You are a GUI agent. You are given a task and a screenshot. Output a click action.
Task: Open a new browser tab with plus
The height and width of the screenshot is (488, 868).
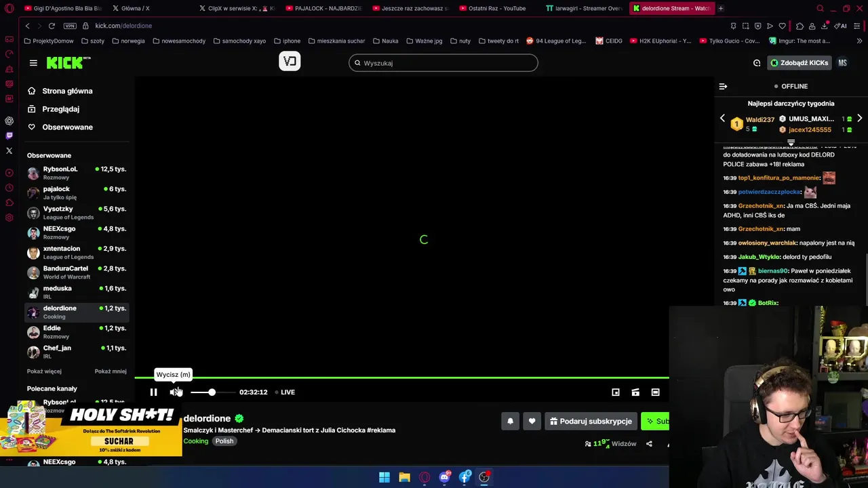point(721,8)
